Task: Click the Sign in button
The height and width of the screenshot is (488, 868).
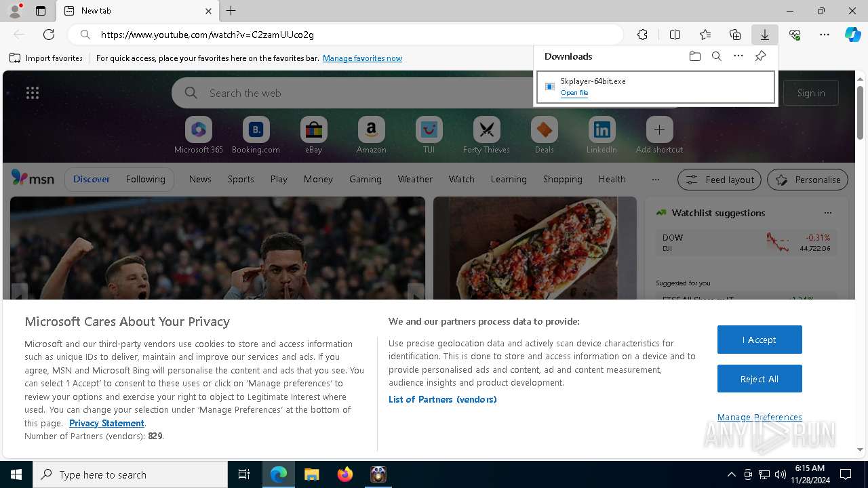Action: [x=811, y=93]
